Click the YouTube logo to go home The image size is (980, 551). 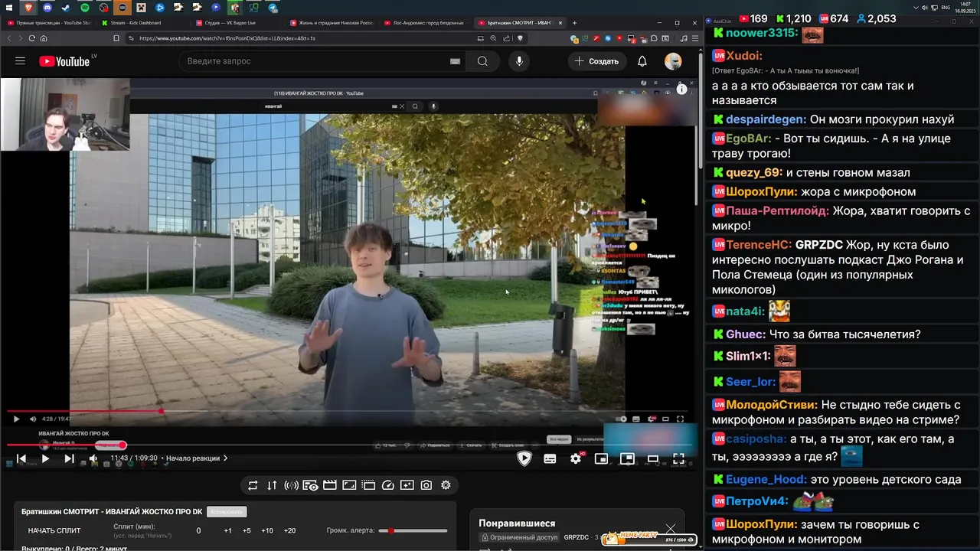point(64,61)
